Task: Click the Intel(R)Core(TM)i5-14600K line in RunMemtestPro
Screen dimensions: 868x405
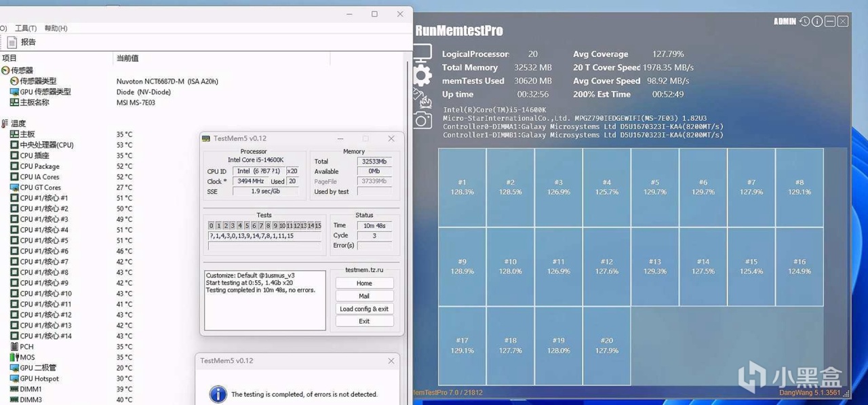Action: pos(494,110)
